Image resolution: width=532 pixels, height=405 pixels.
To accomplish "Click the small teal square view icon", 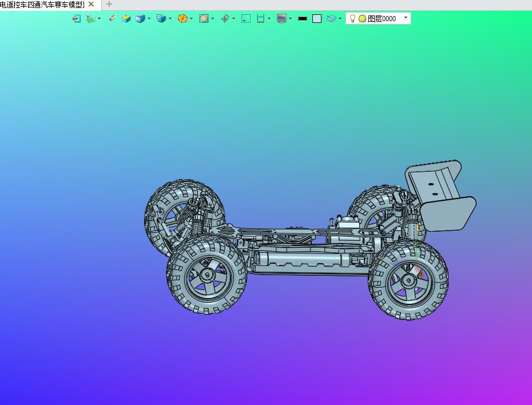I will (246, 19).
